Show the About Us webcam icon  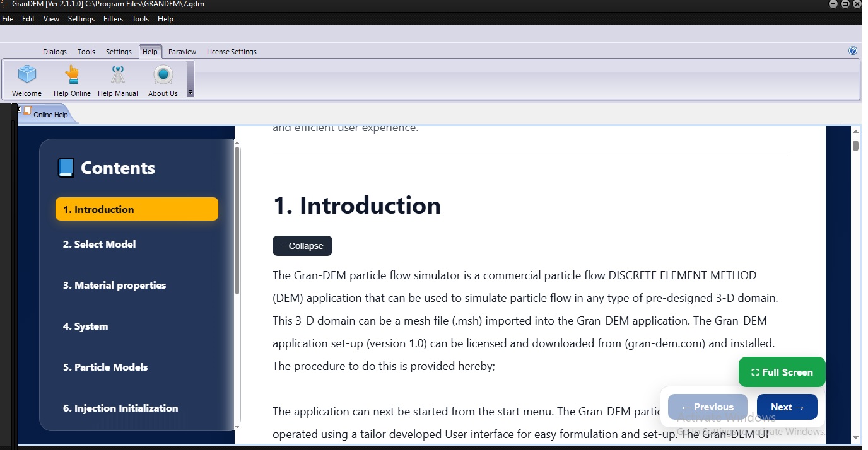pos(163,75)
